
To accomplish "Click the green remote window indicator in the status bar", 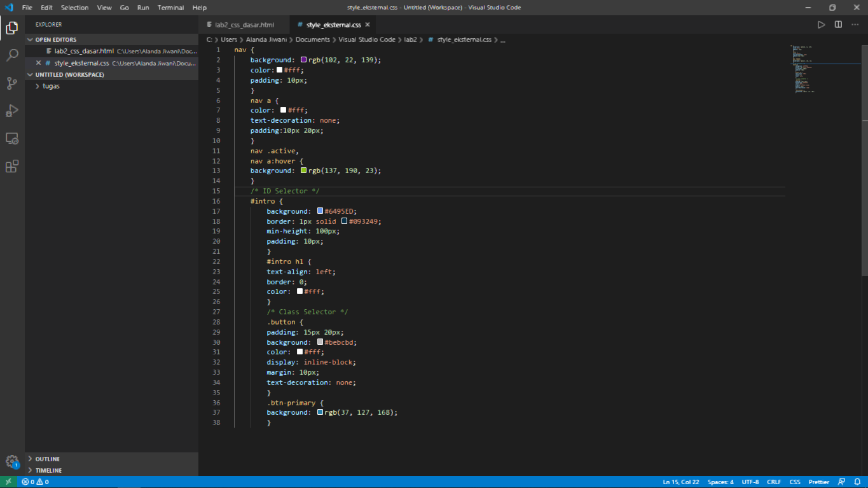I will click(8, 482).
